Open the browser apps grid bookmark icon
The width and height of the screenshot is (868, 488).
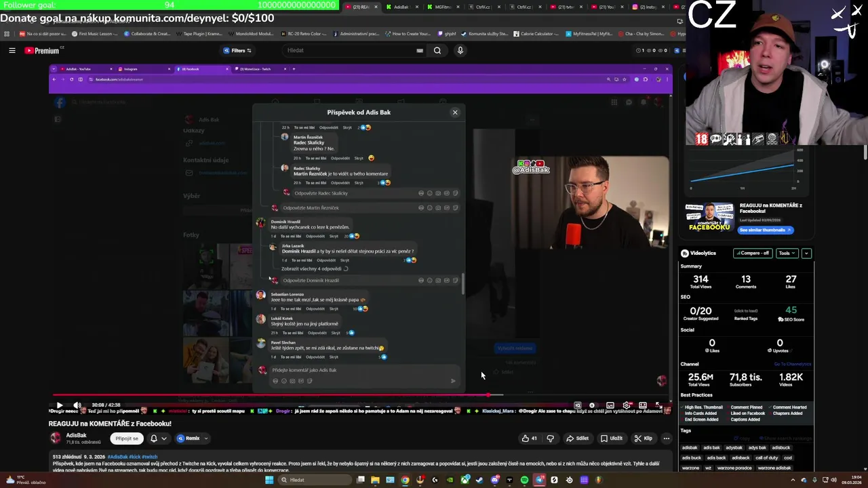[x=7, y=33]
